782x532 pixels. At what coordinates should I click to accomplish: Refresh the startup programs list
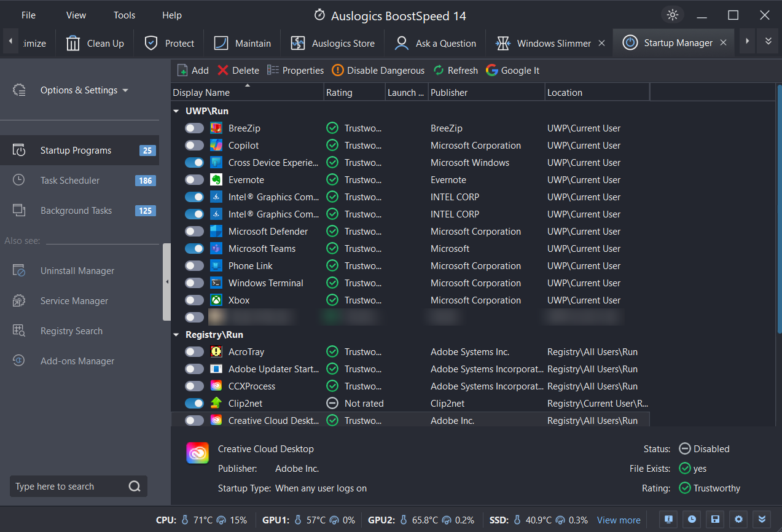tap(455, 70)
